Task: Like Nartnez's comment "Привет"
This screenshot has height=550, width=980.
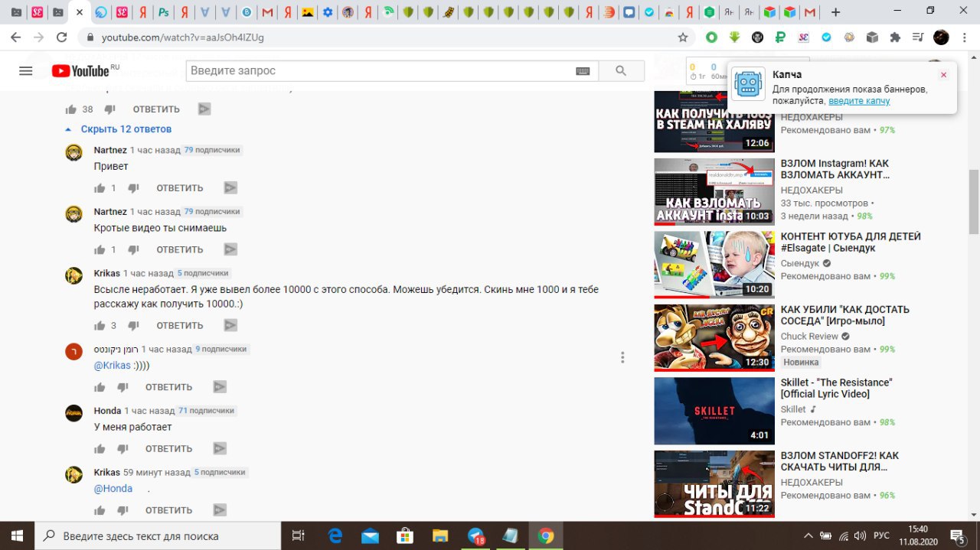Action: (100, 188)
